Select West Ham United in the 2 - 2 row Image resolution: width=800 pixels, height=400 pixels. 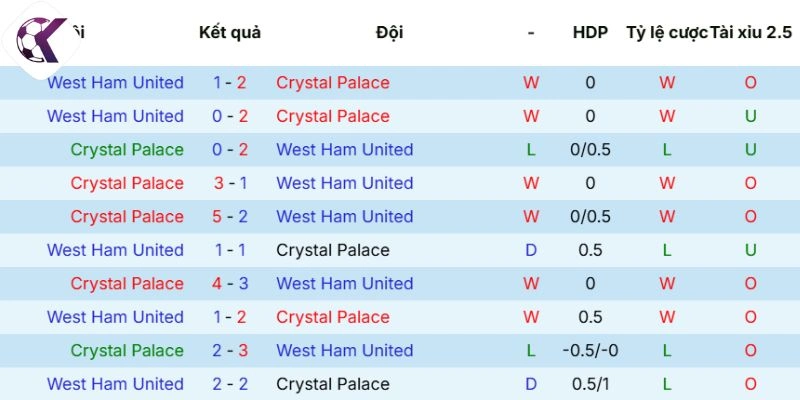tap(115, 384)
